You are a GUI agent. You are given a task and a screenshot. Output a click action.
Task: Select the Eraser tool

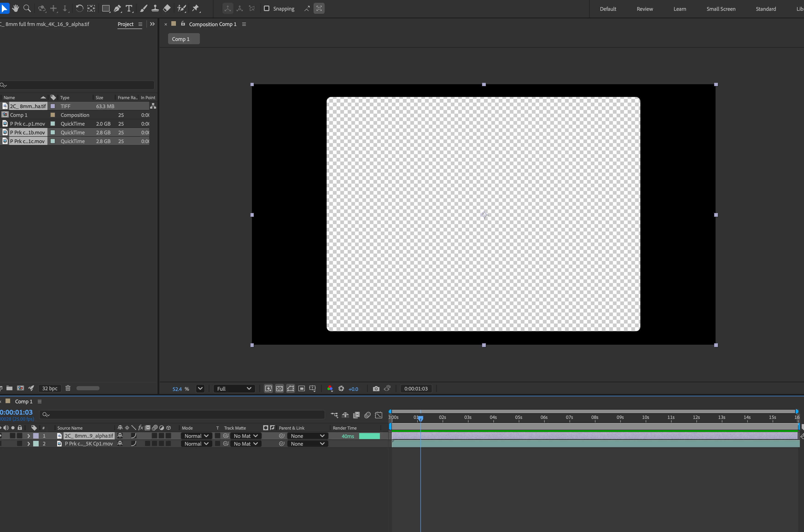167,9
